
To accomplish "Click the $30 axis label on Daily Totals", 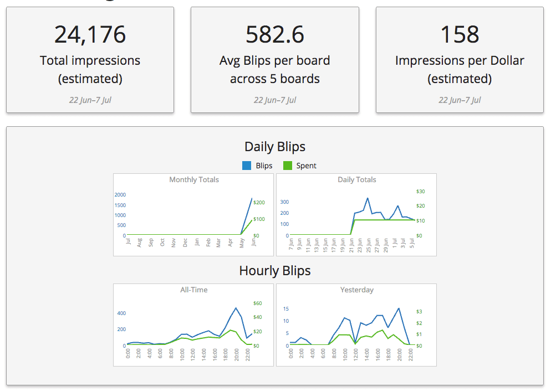I will pyautogui.click(x=420, y=191).
